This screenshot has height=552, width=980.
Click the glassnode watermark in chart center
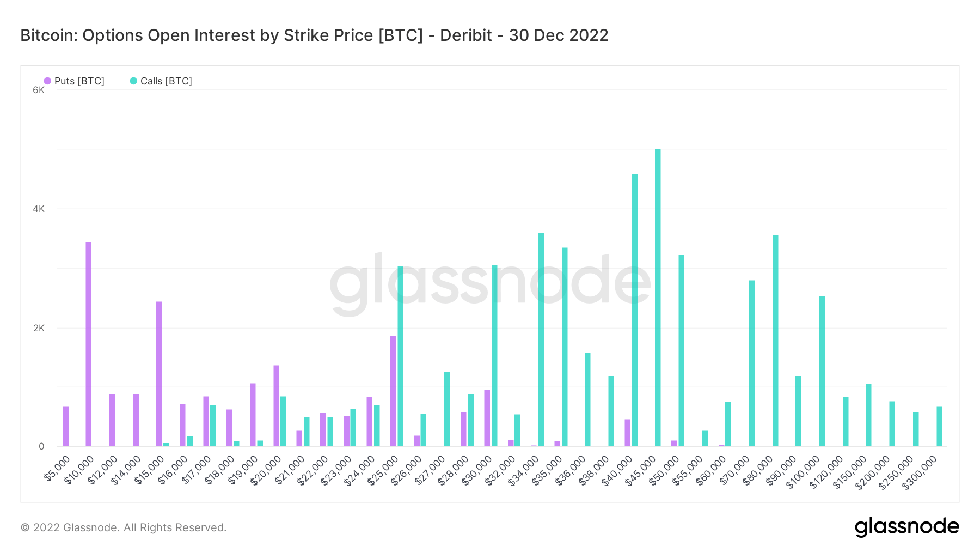click(490, 282)
